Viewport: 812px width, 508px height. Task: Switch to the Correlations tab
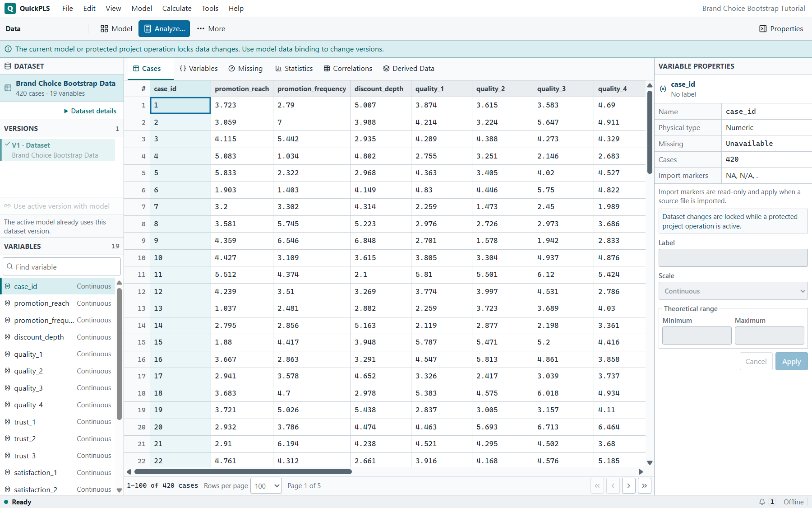348,69
